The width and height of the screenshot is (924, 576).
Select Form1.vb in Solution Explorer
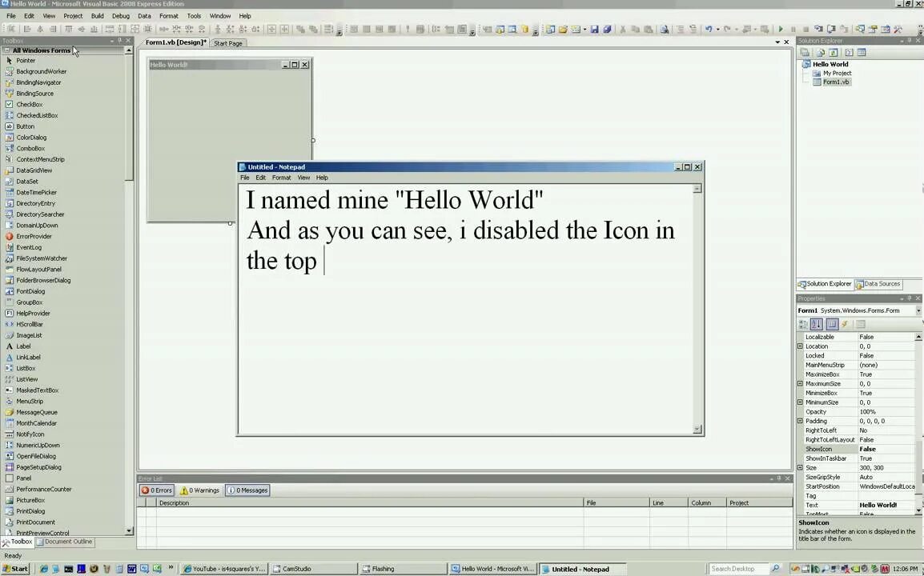coord(836,82)
